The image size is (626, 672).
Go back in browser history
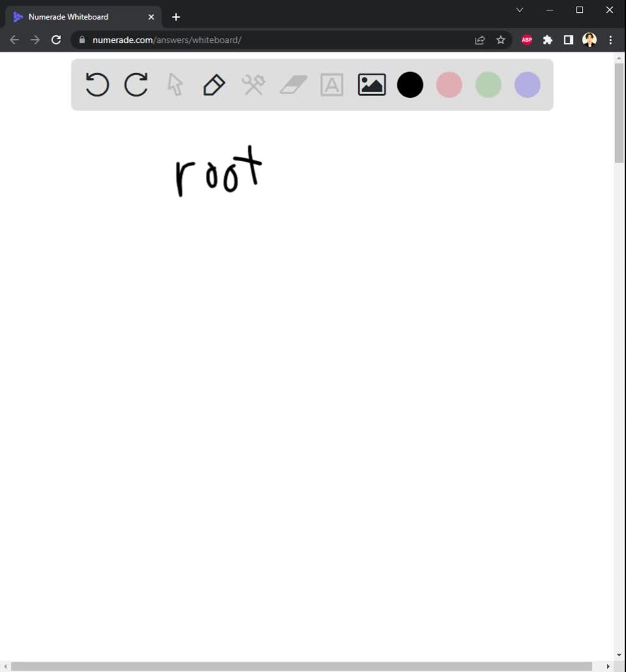tap(14, 40)
